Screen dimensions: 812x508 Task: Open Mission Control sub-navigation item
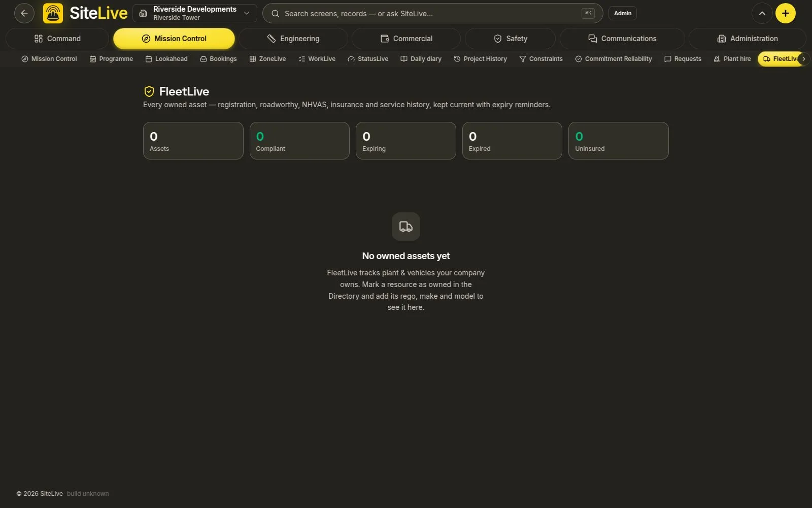pos(49,59)
